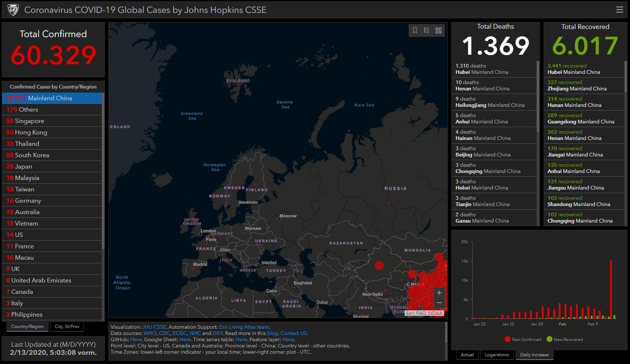Click the Esri, FAO, NOAA attribution text

point(425,313)
